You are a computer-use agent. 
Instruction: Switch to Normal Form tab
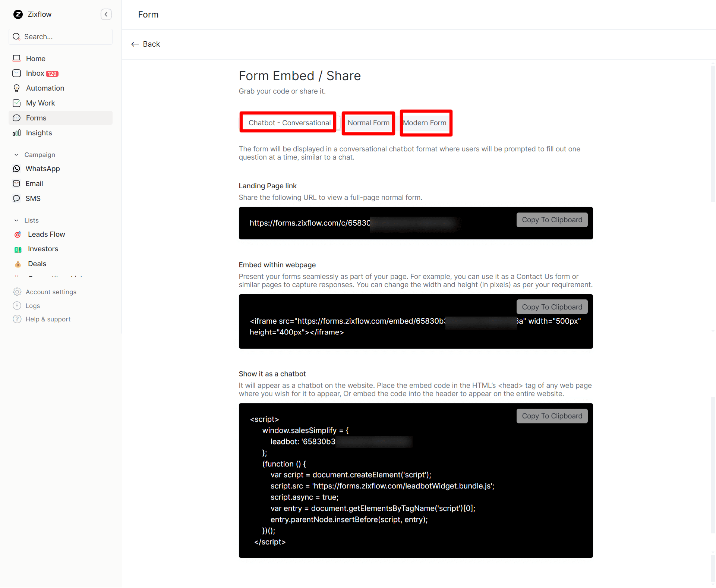point(368,123)
